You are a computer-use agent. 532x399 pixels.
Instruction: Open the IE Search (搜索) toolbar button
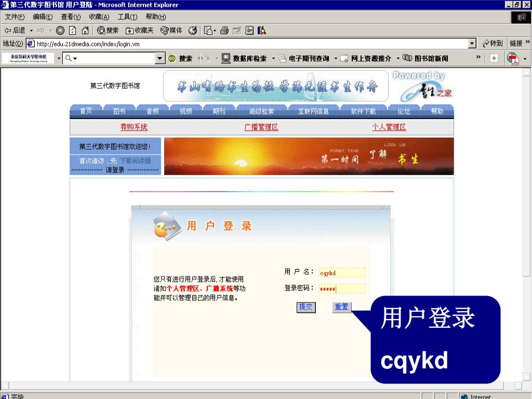(x=108, y=31)
